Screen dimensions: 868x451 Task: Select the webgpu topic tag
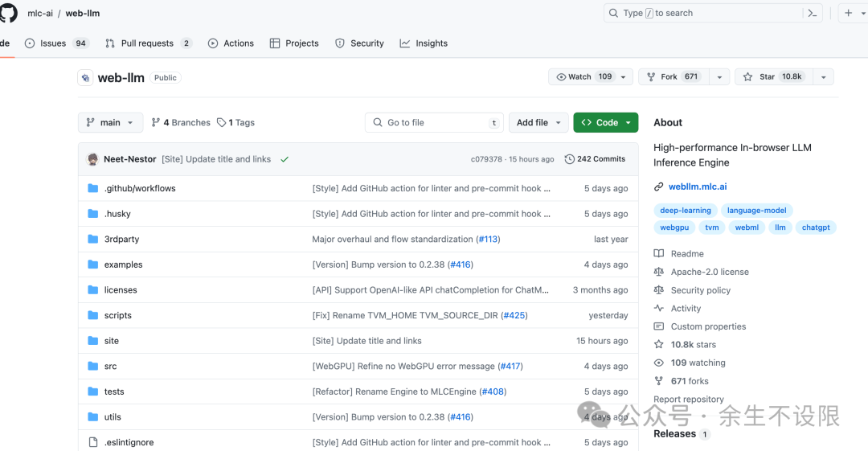674,228
